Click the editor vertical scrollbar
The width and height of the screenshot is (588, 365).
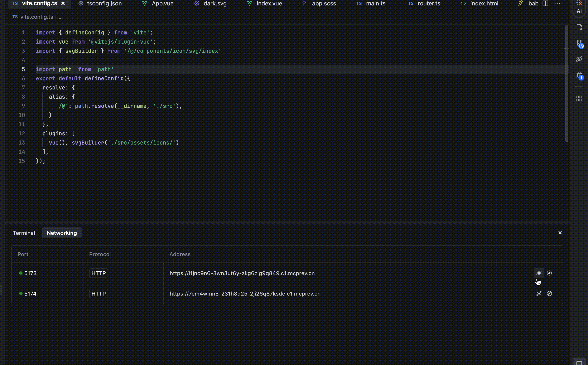tap(567, 83)
